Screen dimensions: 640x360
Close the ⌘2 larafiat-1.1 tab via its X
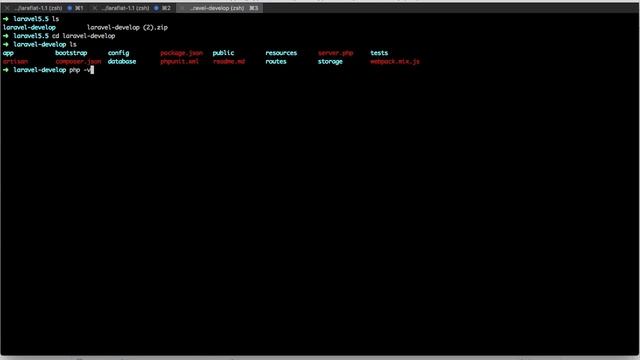pyautogui.click(x=95, y=8)
